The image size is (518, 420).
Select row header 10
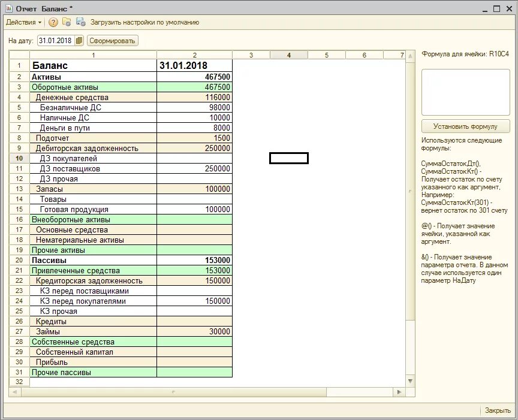(x=19, y=158)
